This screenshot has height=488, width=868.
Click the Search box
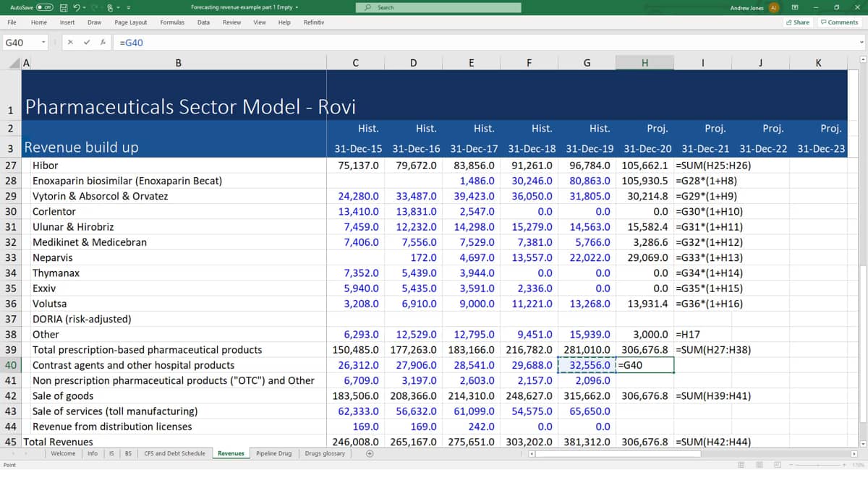click(438, 7)
